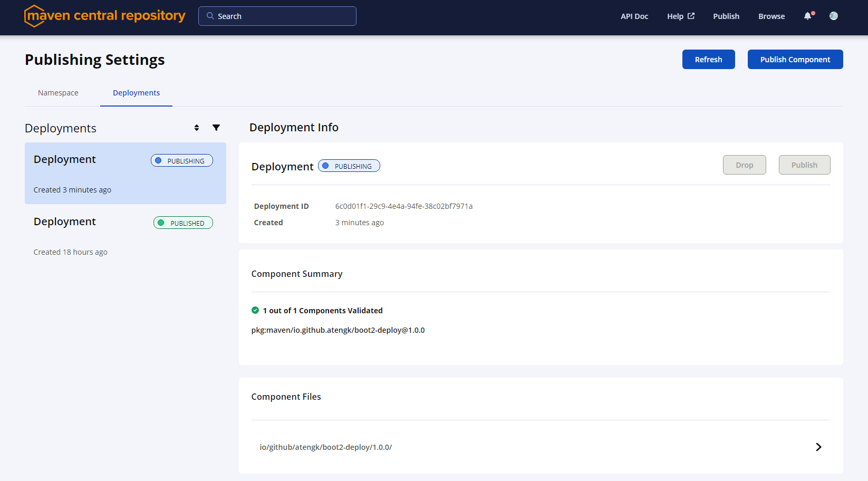Focus the Search input field
This screenshot has width=868, height=481.
[284, 16]
